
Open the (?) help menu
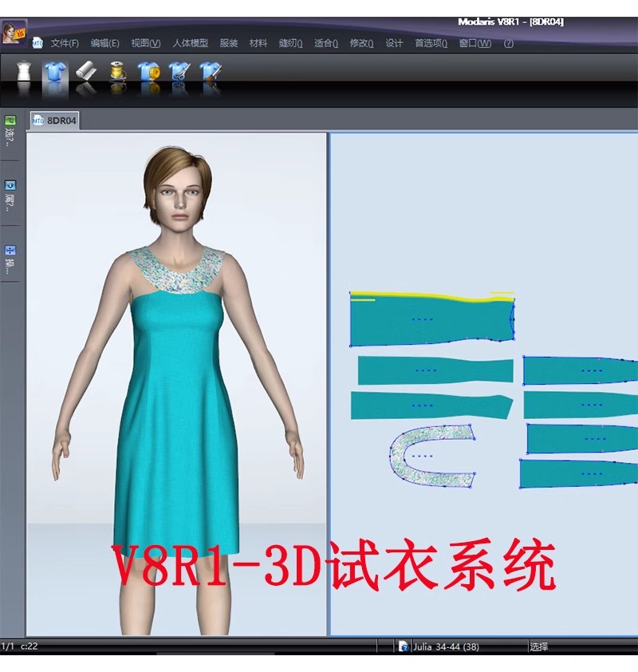(508, 43)
